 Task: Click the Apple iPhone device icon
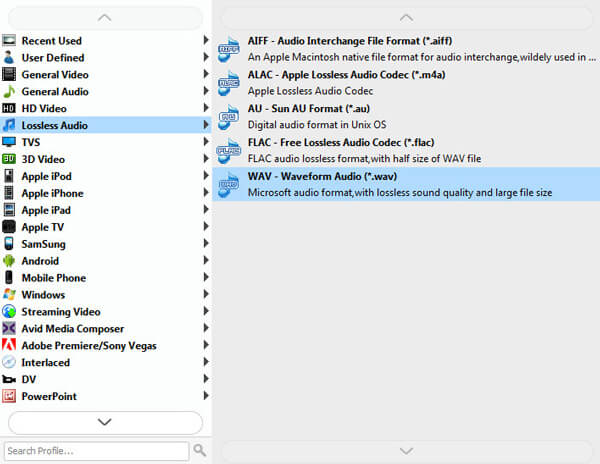tap(9, 193)
